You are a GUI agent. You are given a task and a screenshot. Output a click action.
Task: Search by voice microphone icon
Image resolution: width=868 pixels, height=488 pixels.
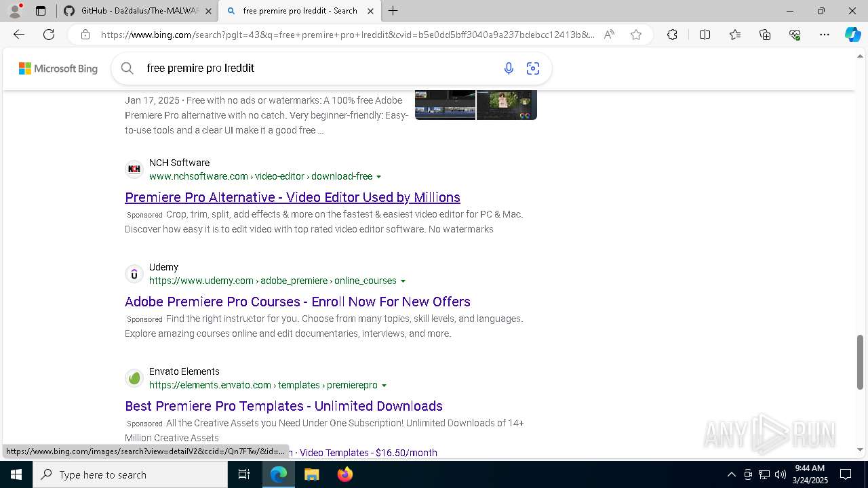click(x=509, y=68)
